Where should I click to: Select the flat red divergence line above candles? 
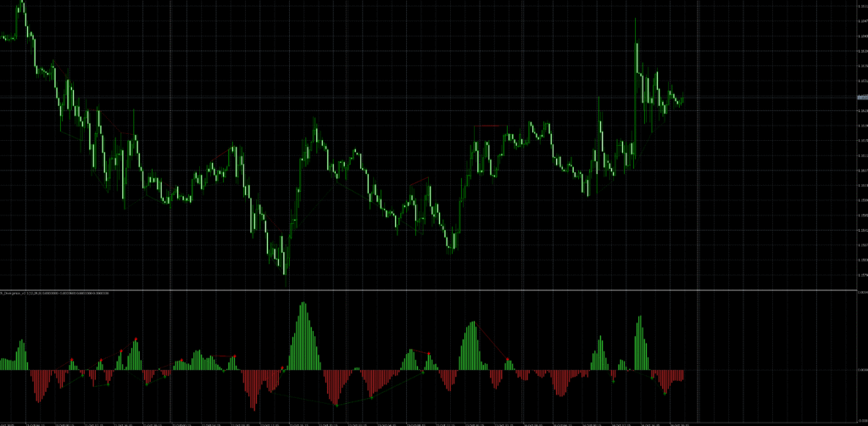click(491, 126)
